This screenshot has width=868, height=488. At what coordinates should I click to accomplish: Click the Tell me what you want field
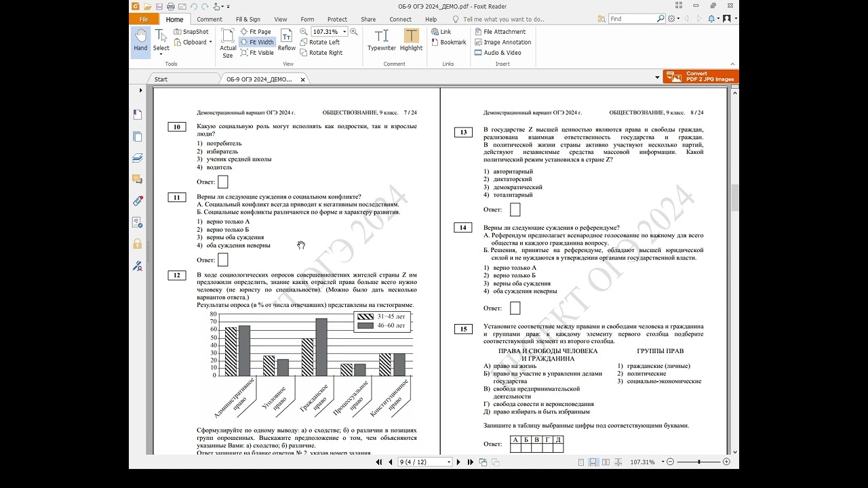504,19
